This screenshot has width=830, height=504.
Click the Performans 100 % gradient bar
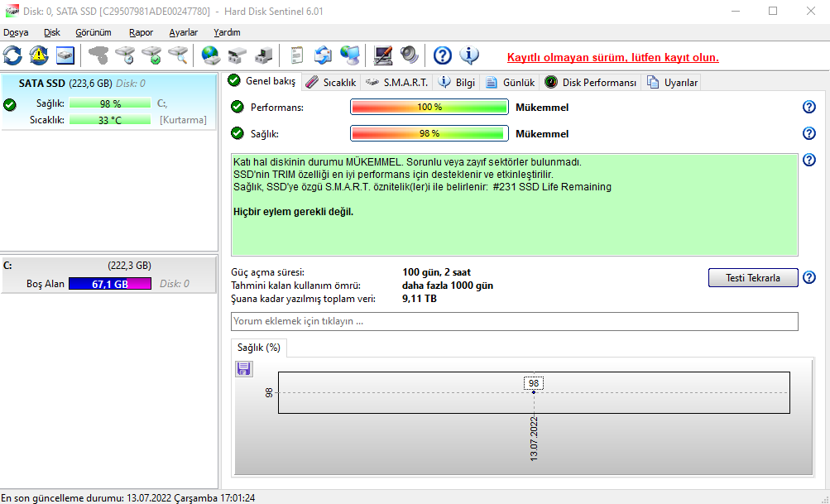click(x=429, y=107)
